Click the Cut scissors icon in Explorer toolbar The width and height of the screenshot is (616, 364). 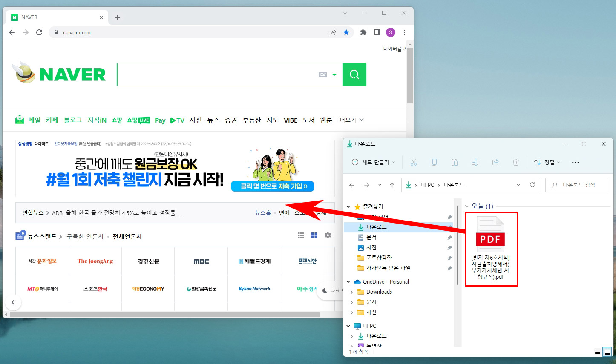413,162
